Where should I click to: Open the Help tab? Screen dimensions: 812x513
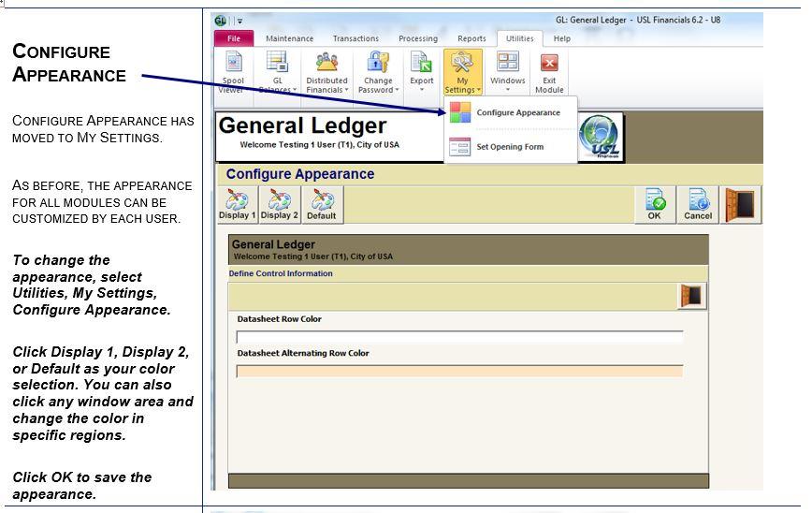pos(562,38)
